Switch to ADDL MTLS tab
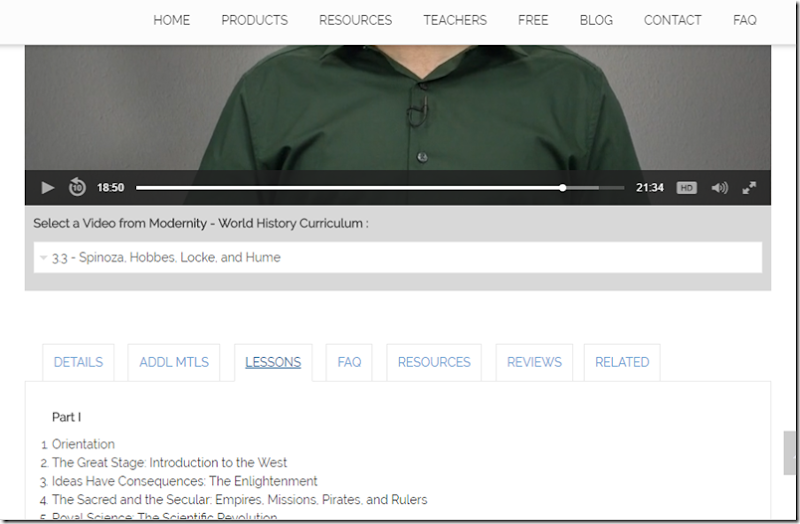800x524 pixels. pos(174,362)
